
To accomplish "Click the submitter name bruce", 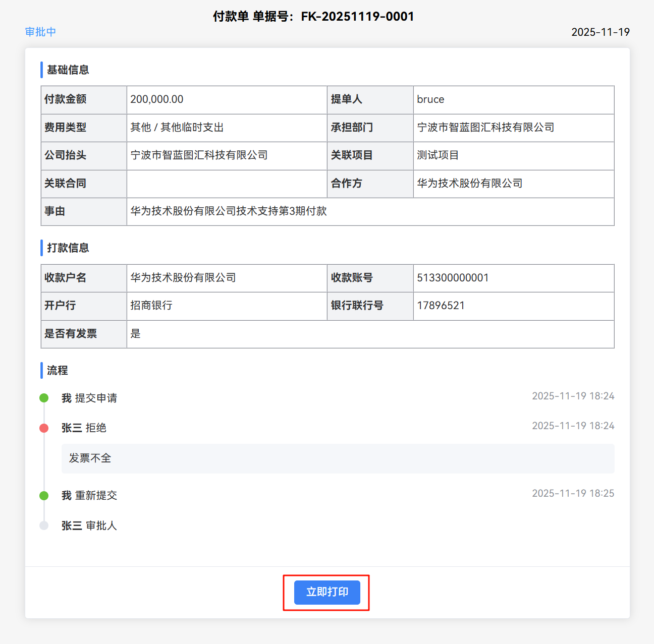I will point(430,99).
